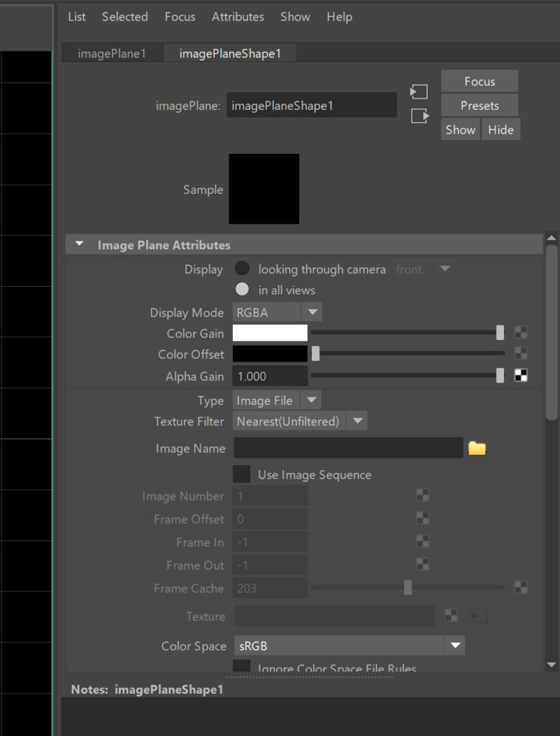
Task: Click Frame Offset checker icon
Action: click(423, 518)
